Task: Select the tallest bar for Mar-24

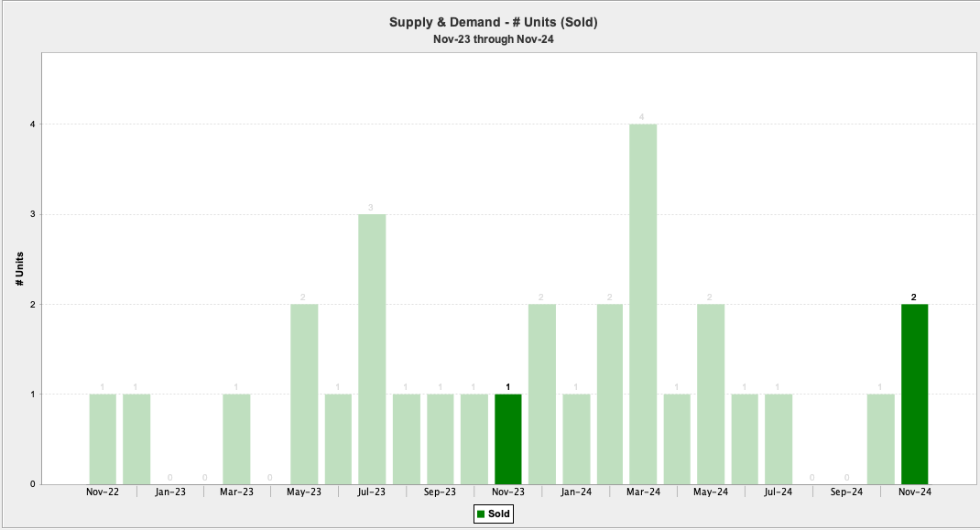Action: 643,304
